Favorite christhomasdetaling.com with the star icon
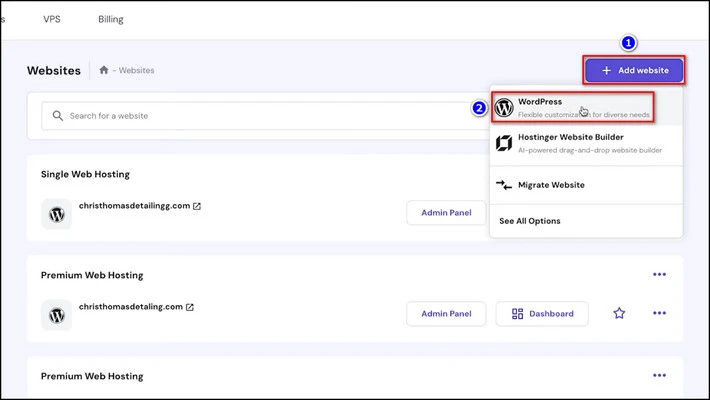The image size is (710, 400). point(619,313)
